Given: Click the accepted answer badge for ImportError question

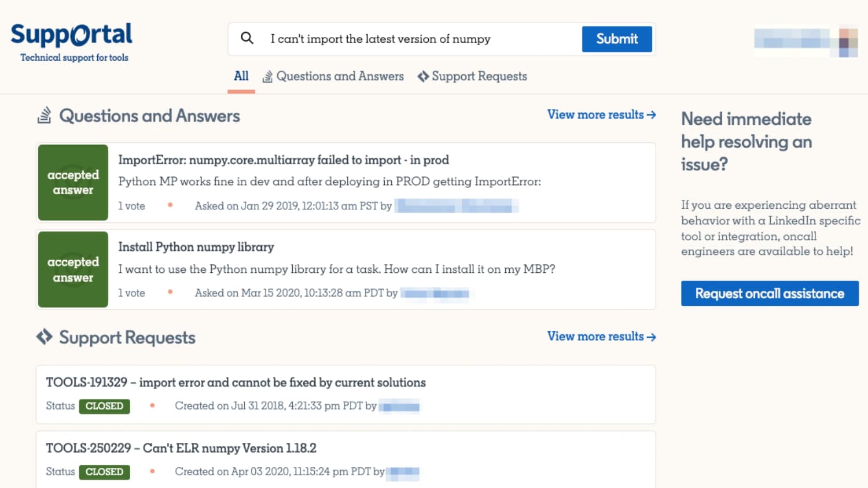Looking at the screenshot, I should 73,182.
